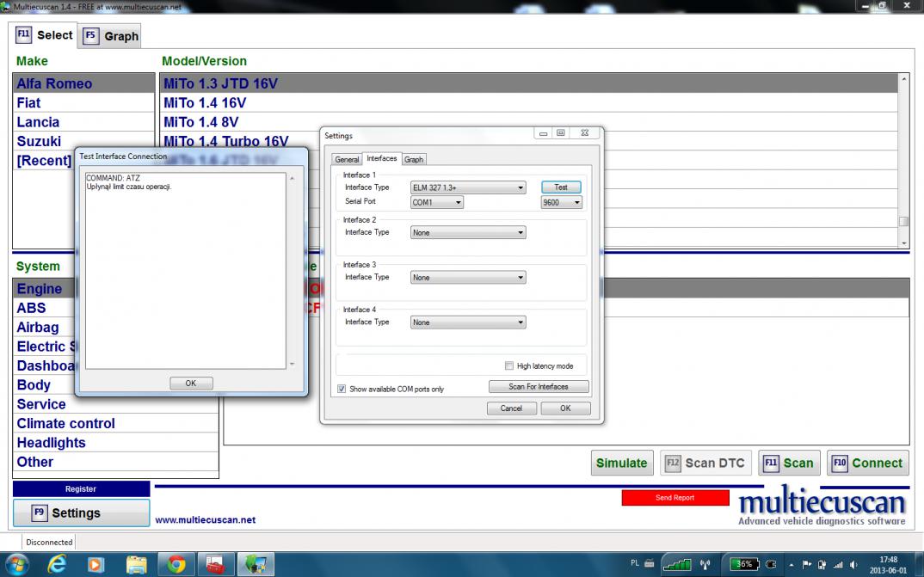Click the scroll up arrow of the model list
This screenshot has height=577, width=924.
coord(903,78)
